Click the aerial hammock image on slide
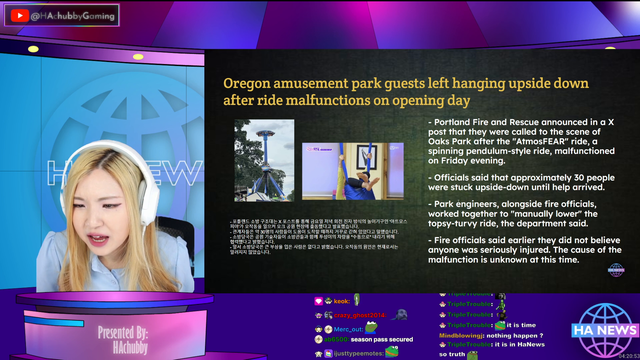The image size is (640, 360). [x=353, y=171]
